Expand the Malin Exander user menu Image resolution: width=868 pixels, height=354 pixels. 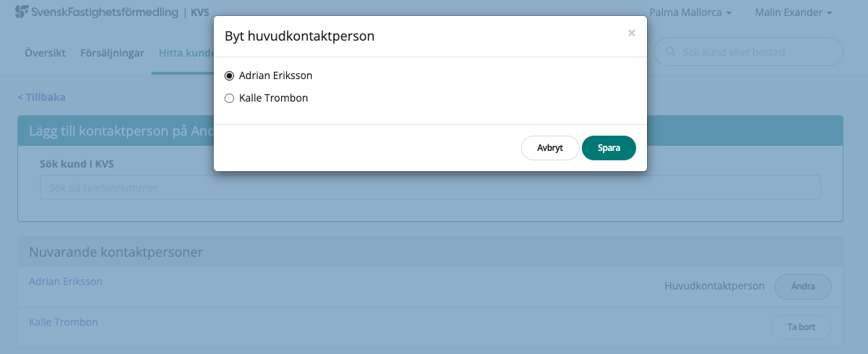pos(793,12)
